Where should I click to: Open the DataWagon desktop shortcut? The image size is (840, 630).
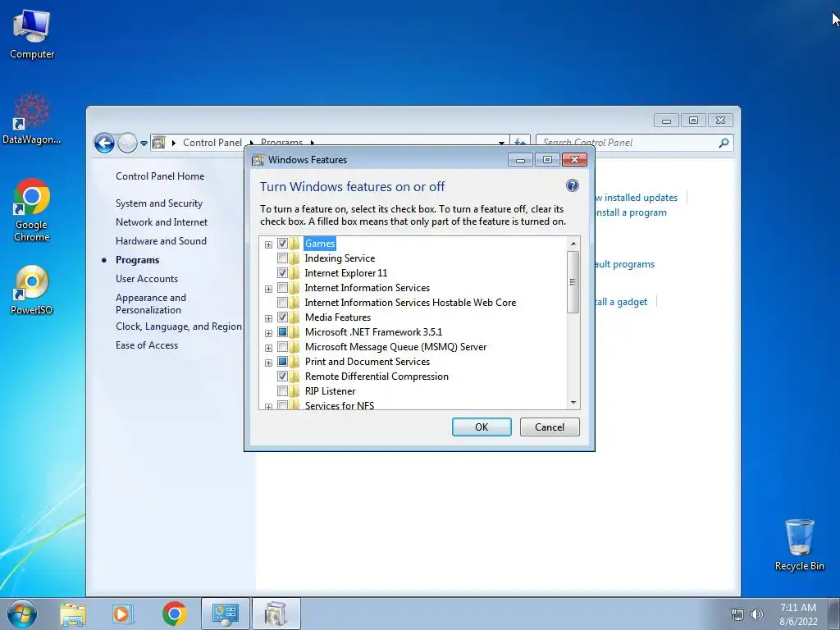pyautogui.click(x=32, y=119)
